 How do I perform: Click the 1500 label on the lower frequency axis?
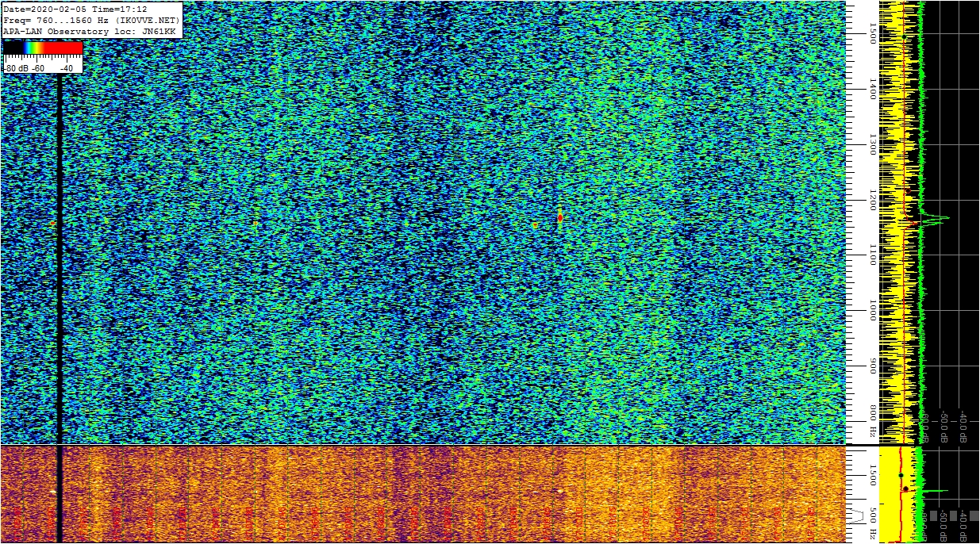[873, 475]
